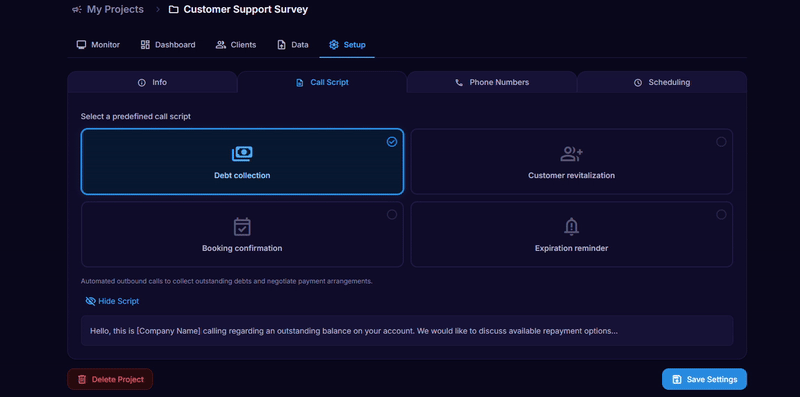Click the Clients people icon
The width and height of the screenshot is (800, 397).
(220, 45)
